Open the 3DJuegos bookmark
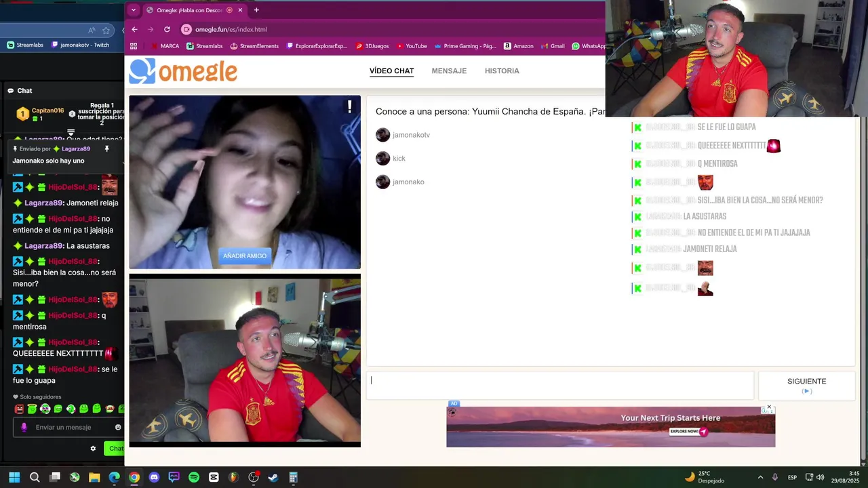 (x=372, y=46)
